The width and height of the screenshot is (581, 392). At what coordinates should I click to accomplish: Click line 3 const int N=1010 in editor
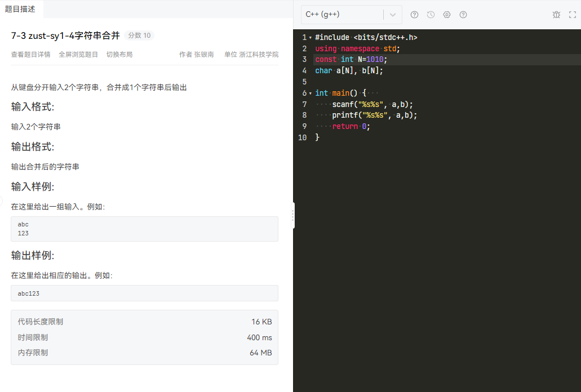[351, 60]
